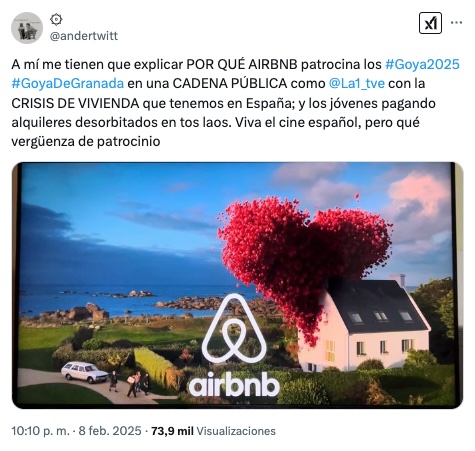
Task: Click the Airbnb Bélo logo symbol in the image
Action: pyautogui.click(x=234, y=329)
